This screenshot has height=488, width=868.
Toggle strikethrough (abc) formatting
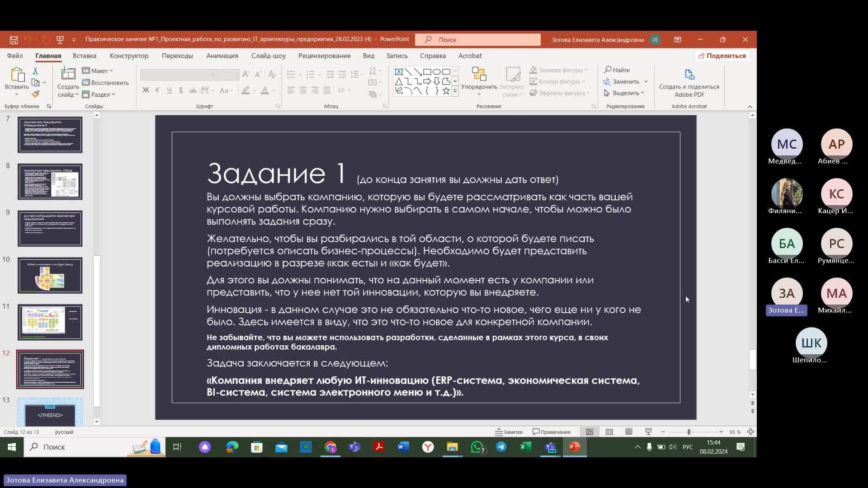click(193, 90)
